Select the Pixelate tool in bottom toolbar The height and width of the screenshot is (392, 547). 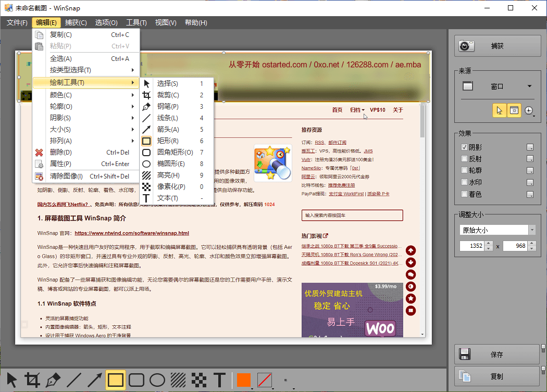coord(199,380)
